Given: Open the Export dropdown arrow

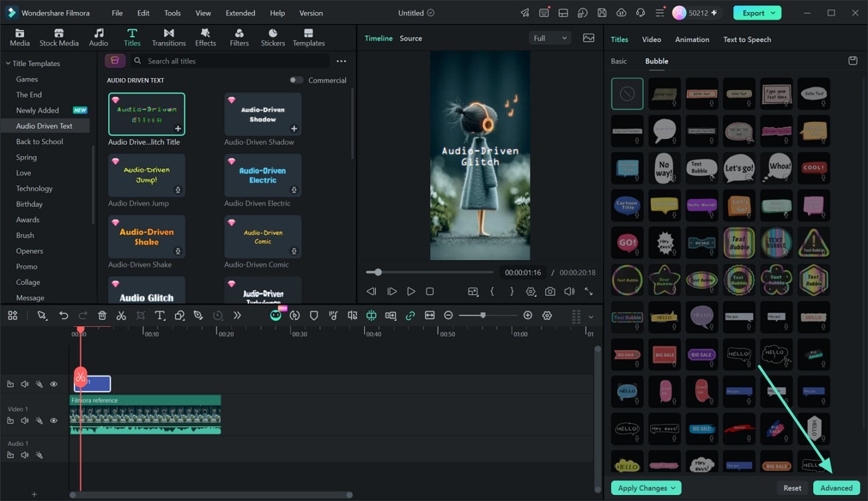Looking at the screenshot, I should tap(773, 13).
